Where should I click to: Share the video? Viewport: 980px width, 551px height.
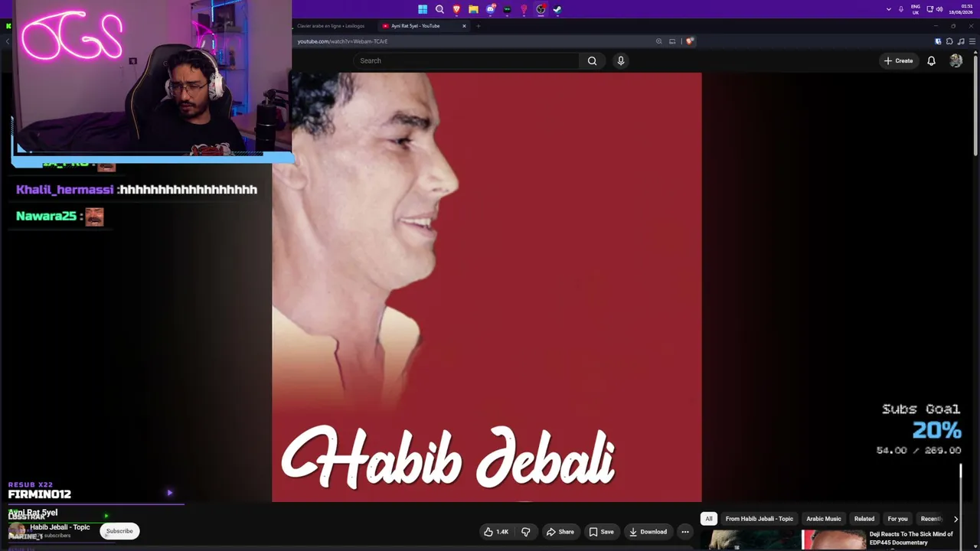click(560, 532)
